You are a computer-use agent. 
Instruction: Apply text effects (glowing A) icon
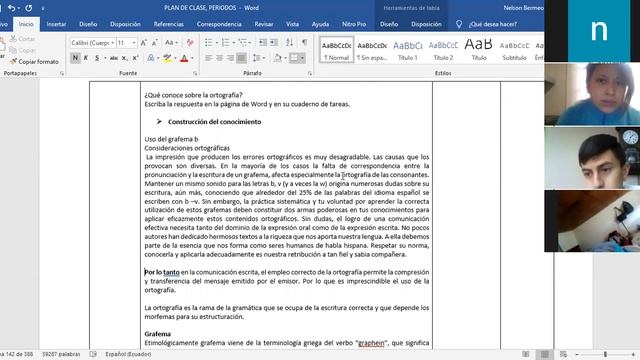click(151, 58)
